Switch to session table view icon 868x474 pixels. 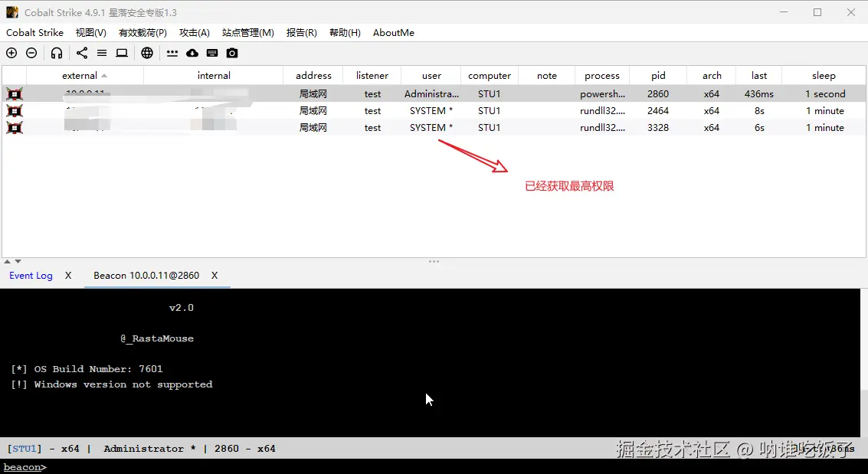(x=102, y=53)
